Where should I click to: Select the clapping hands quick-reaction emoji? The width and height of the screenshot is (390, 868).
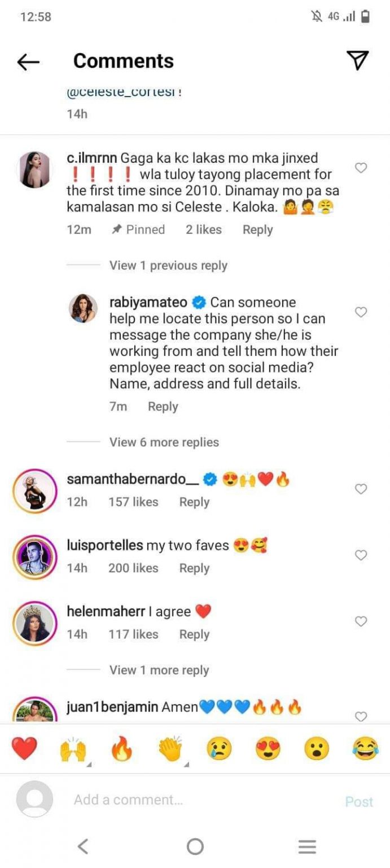(x=170, y=747)
